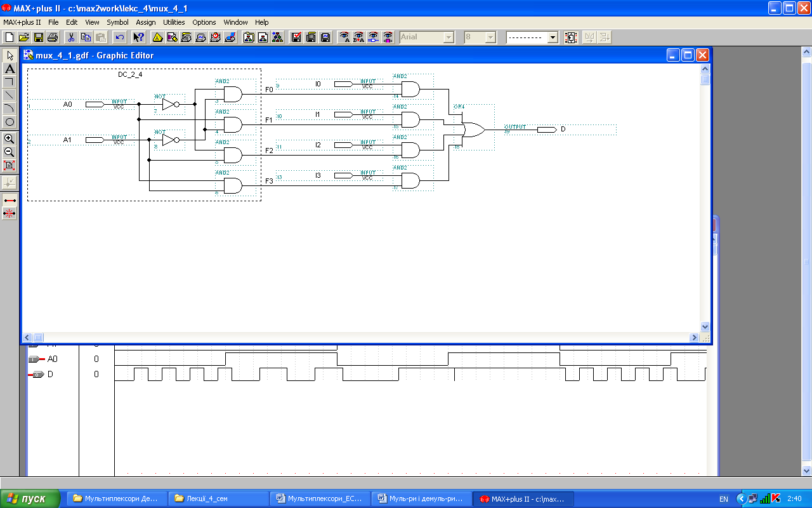812x508 pixels.
Task: Open the Utilities menu
Action: (x=174, y=22)
